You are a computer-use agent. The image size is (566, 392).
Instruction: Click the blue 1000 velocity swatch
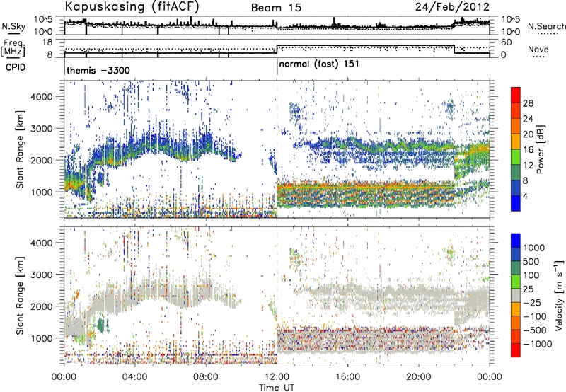tap(516, 241)
